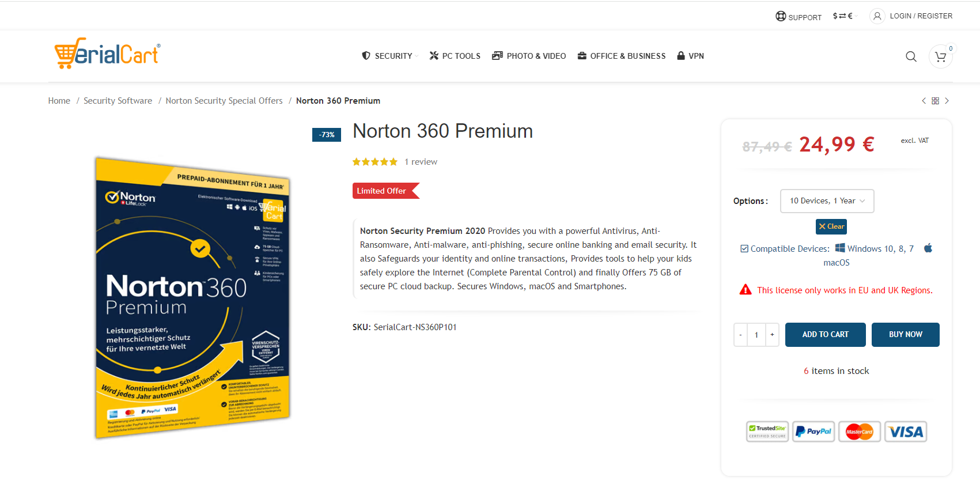
Task: Open the product grid view icon
Action: click(935, 101)
